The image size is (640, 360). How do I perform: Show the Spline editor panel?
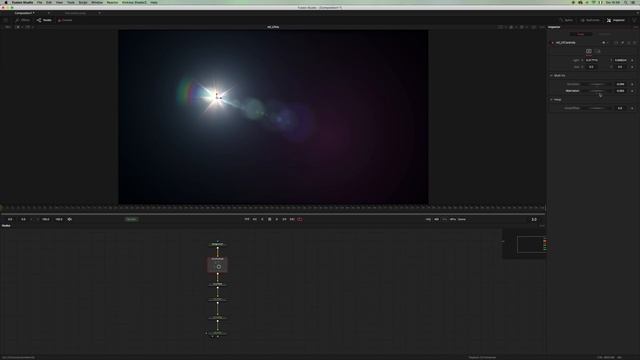[x=566, y=20]
